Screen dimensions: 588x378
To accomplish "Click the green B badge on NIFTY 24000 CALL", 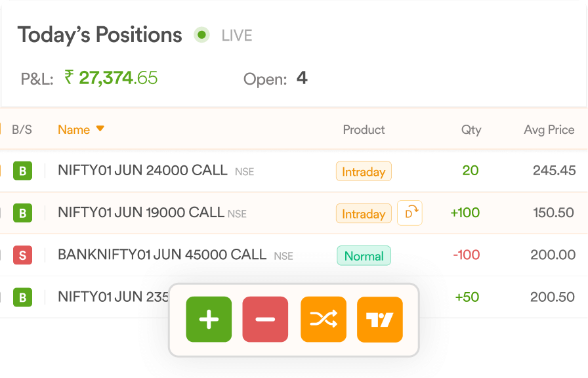I will [x=22, y=171].
